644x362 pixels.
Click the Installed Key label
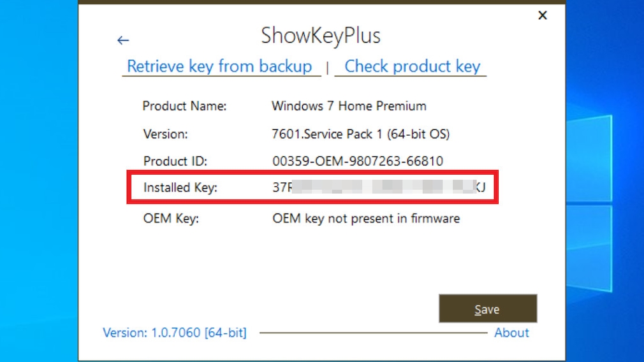(180, 187)
